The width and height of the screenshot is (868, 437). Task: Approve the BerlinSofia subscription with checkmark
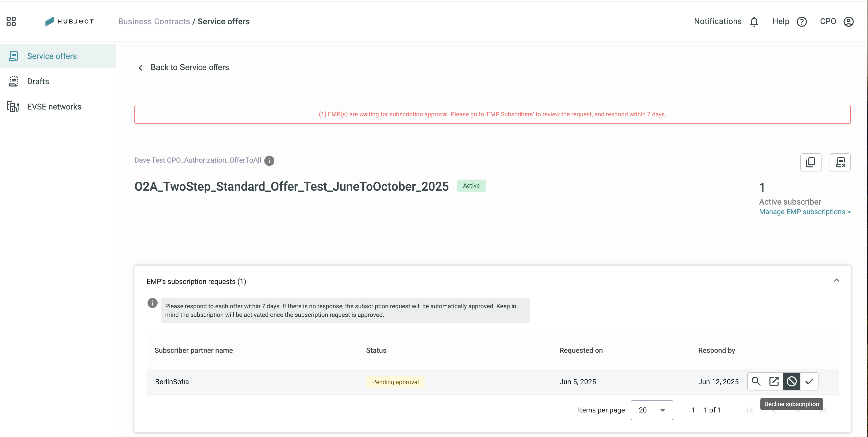click(809, 381)
